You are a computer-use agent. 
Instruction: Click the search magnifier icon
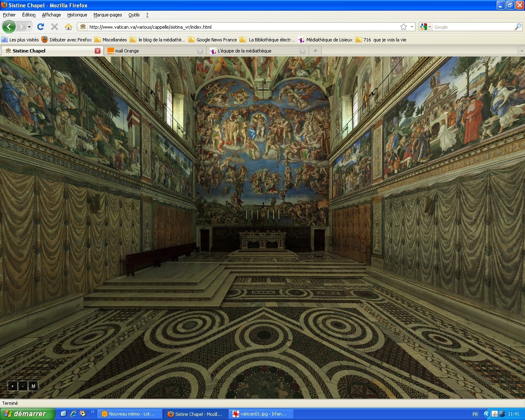[518, 27]
